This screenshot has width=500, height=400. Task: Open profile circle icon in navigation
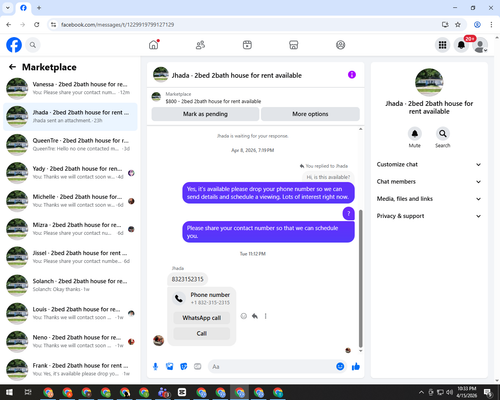(340, 45)
